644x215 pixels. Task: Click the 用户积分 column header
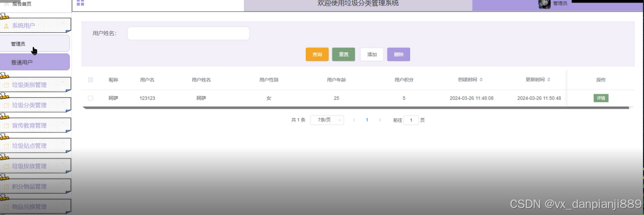pos(404,80)
